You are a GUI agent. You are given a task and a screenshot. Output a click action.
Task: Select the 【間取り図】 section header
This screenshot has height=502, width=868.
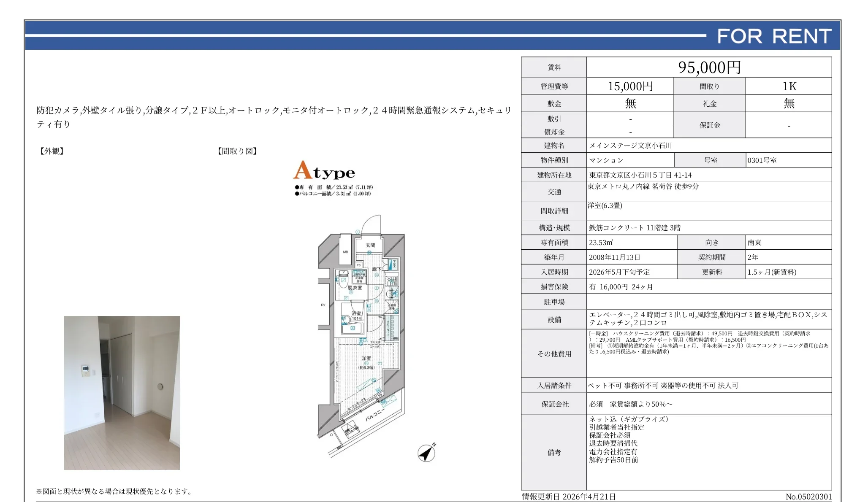point(237,151)
